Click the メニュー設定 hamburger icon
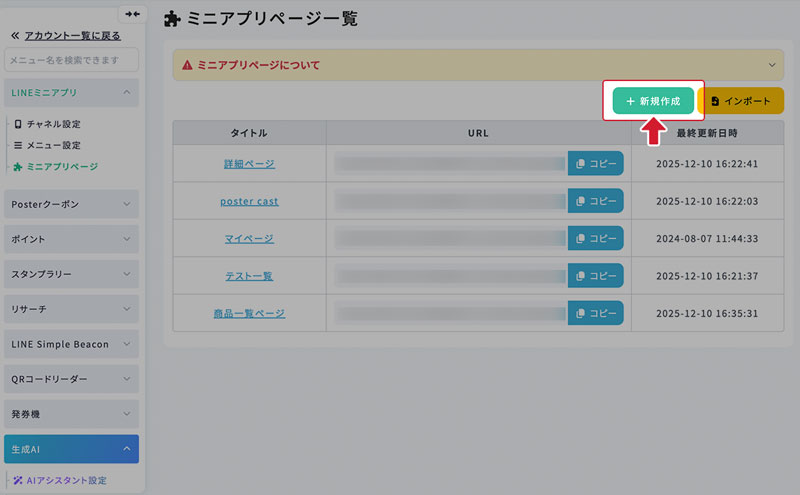The height and width of the screenshot is (495, 800). pos(18,145)
